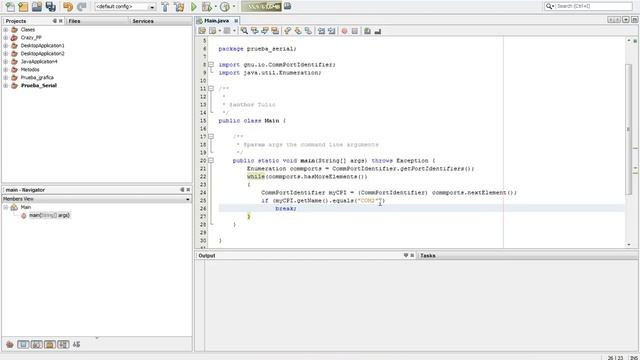This screenshot has width=640, height=360.
Task: Open the Profile project dropdown arrow
Action: (234, 7)
